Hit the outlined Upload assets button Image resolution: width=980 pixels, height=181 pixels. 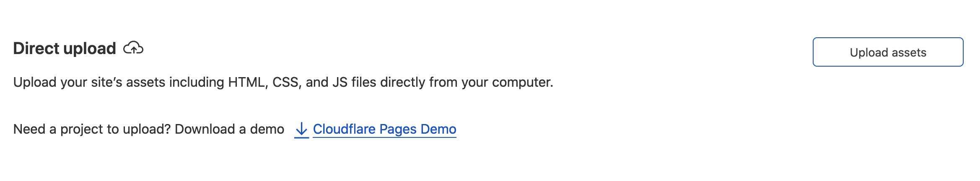point(887,52)
